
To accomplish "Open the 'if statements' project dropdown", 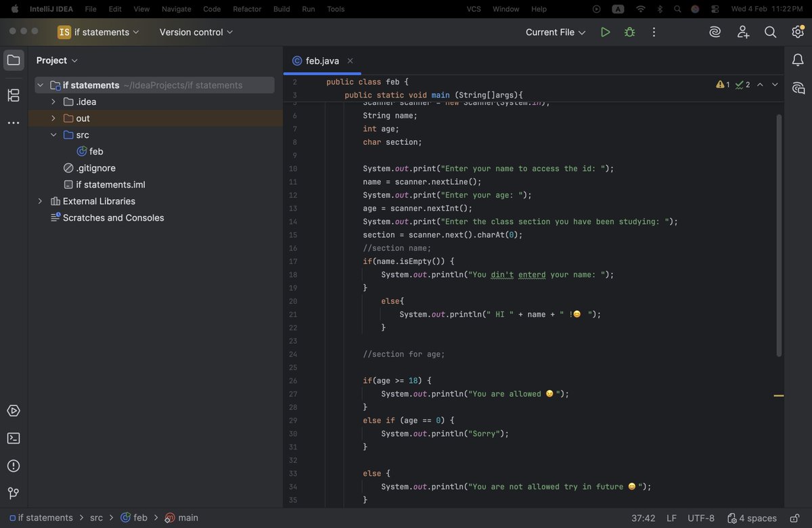I will 98,32.
